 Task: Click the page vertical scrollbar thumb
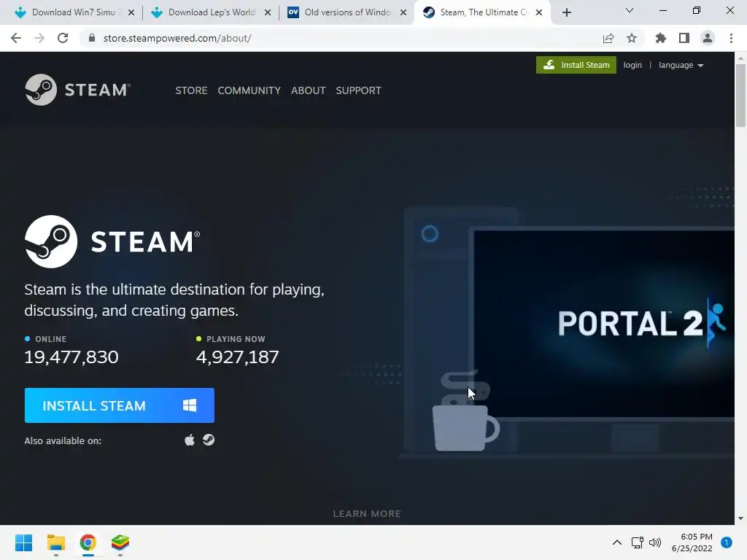[x=740, y=96]
